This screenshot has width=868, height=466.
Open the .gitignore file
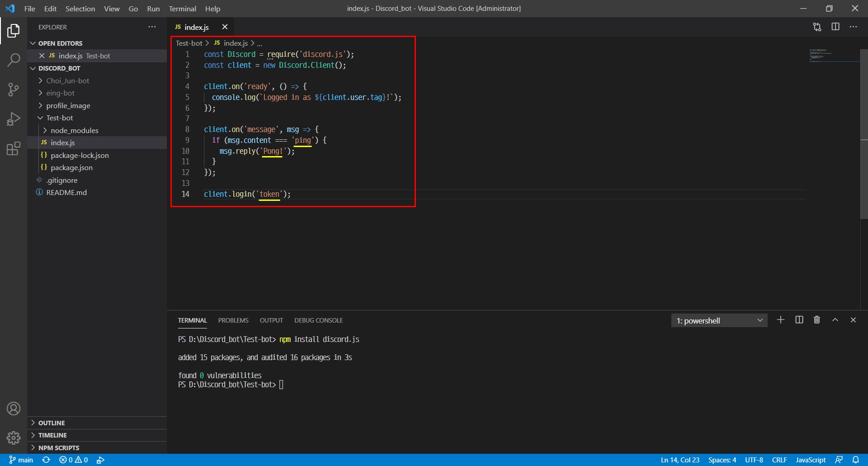[x=97, y=180]
